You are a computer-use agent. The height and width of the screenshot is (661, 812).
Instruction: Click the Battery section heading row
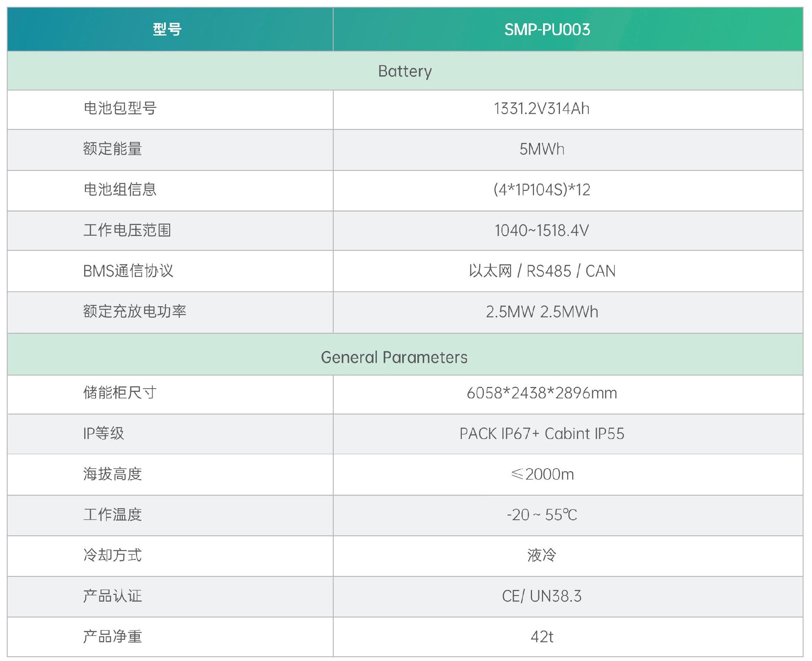pos(405,71)
